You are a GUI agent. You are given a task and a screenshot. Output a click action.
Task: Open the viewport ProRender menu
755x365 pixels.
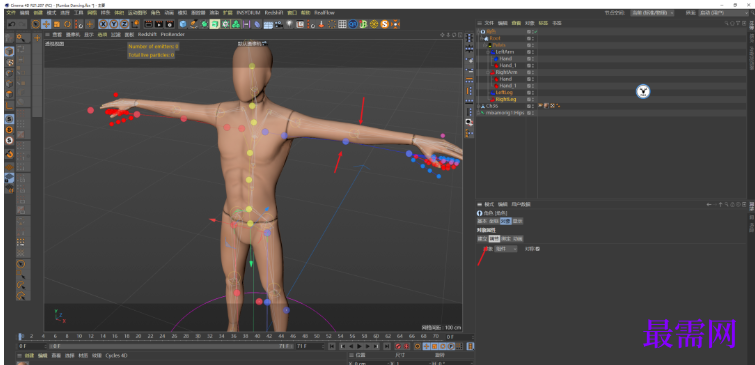(x=172, y=35)
